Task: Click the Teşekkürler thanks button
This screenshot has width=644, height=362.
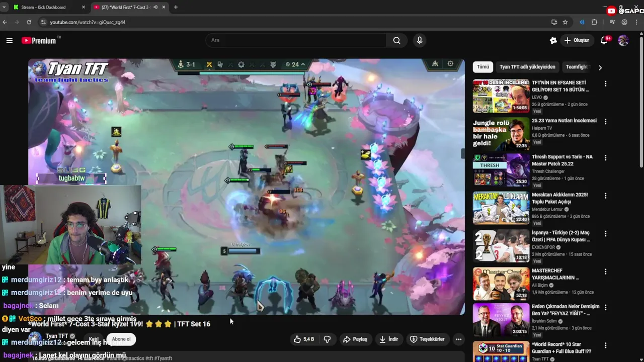Action: pos(427,339)
